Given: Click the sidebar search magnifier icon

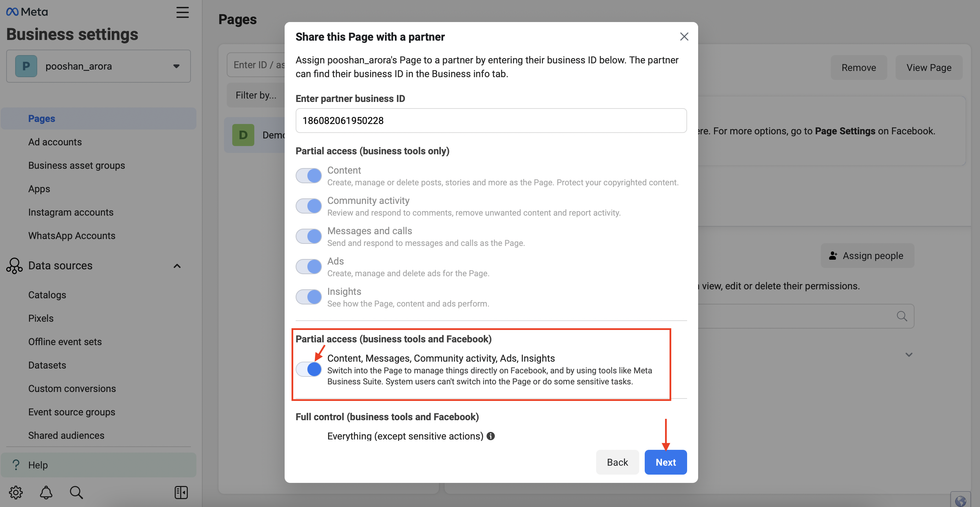Looking at the screenshot, I should click(x=76, y=492).
